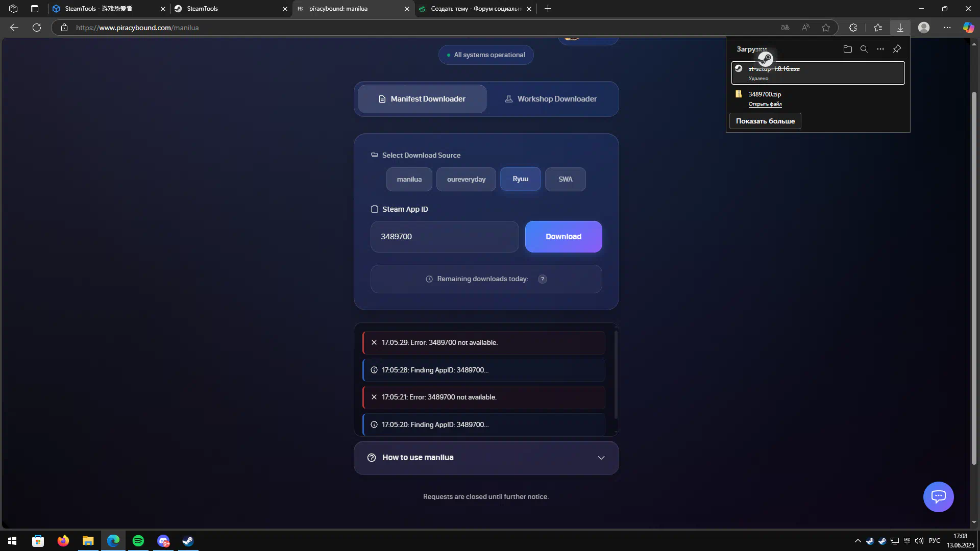980x551 pixels.
Task: Switch to the SteamTools Chinese browser tab
Action: (109, 9)
